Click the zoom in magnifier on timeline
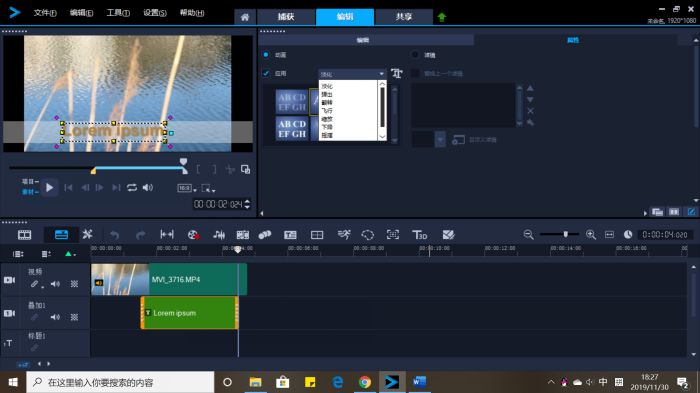The width and height of the screenshot is (700, 393). [591, 234]
